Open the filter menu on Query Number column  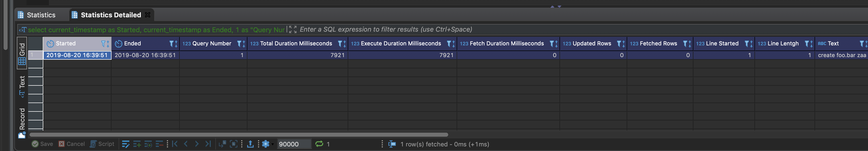240,43
